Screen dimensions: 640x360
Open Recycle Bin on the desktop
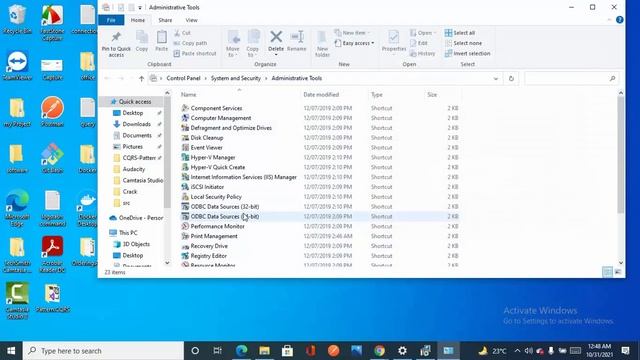17,20
